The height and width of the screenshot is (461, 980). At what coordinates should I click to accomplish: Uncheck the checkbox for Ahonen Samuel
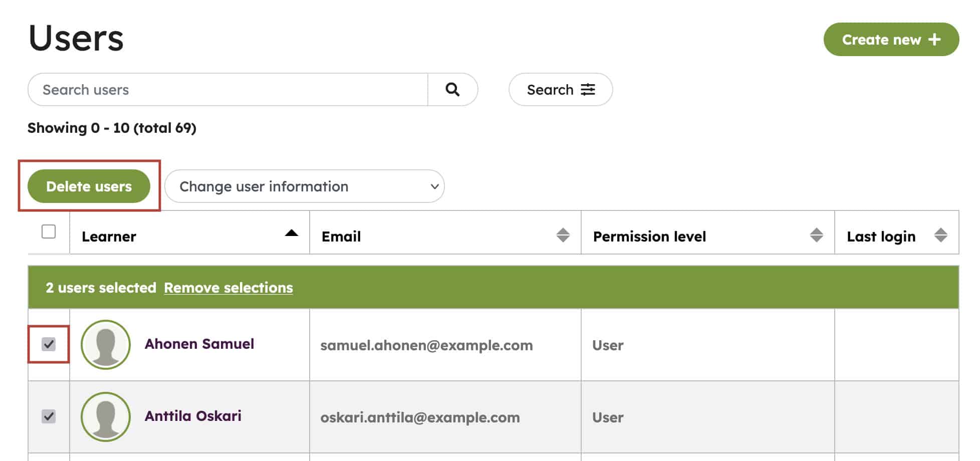click(x=49, y=344)
